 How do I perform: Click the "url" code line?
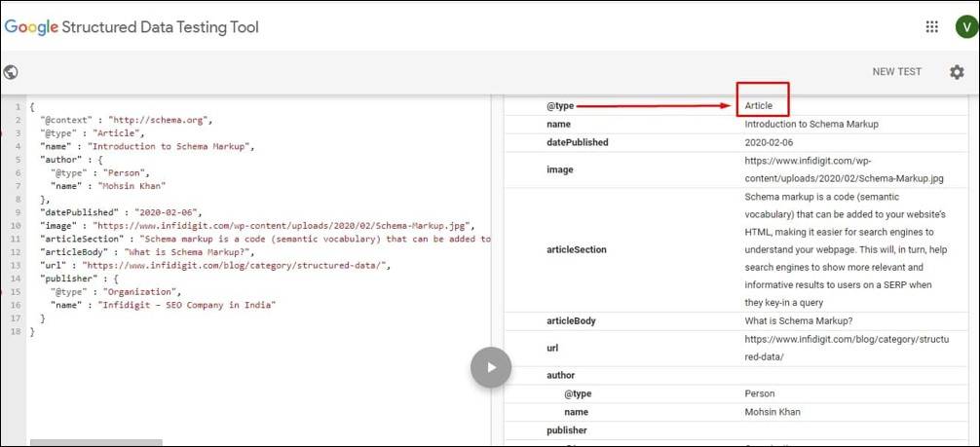(x=215, y=265)
